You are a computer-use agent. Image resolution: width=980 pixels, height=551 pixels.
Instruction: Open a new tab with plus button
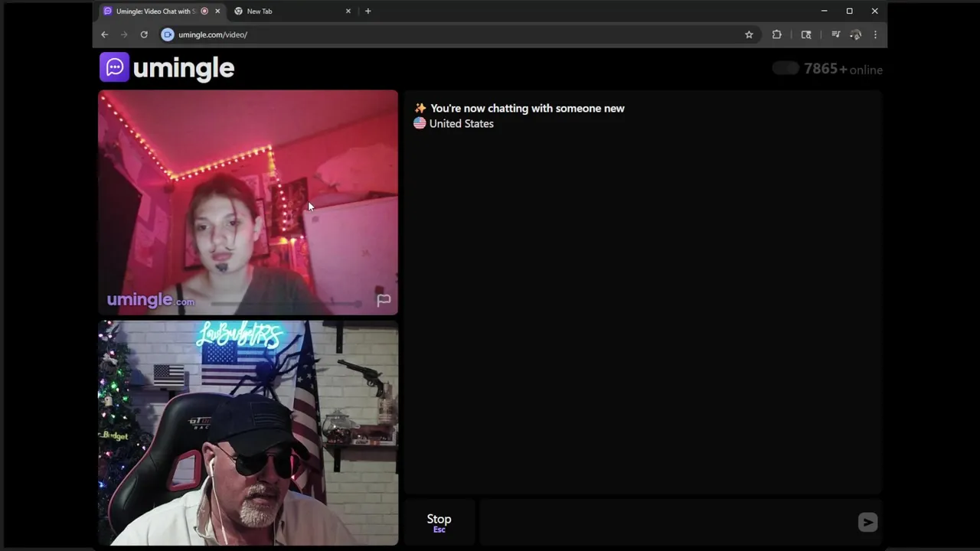point(368,11)
